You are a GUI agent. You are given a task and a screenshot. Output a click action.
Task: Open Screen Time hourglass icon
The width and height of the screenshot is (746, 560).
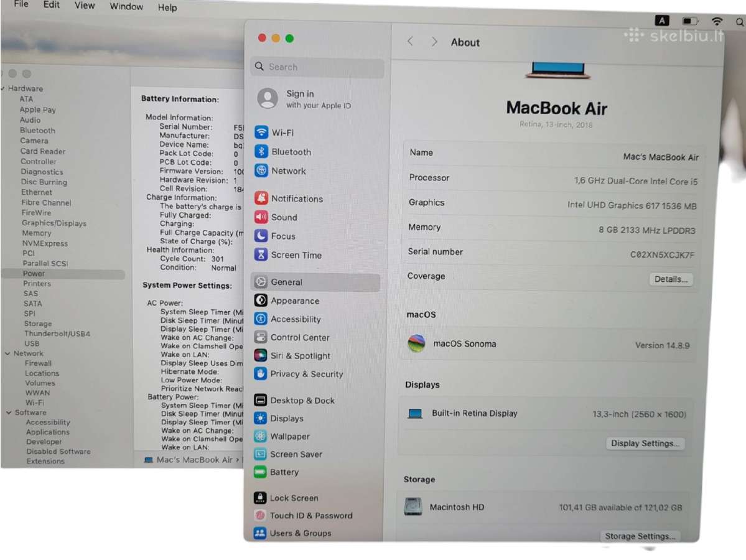(261, 254)
